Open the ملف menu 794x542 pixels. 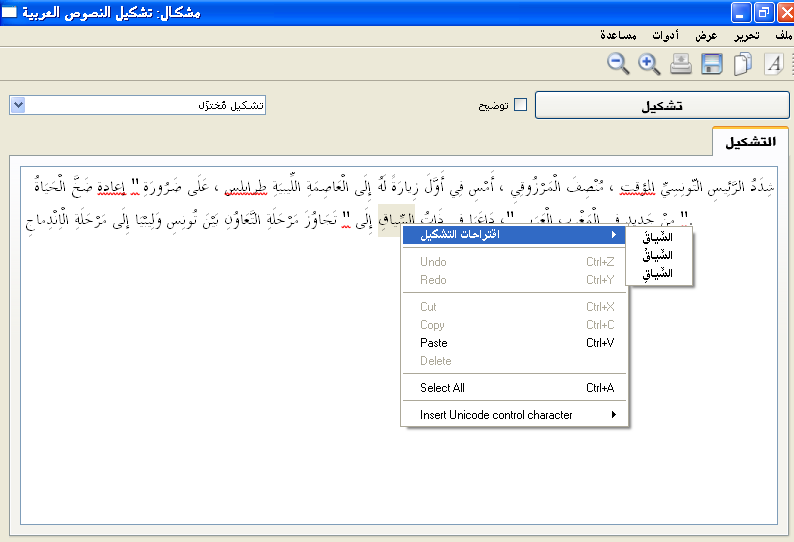pos(783,35)
